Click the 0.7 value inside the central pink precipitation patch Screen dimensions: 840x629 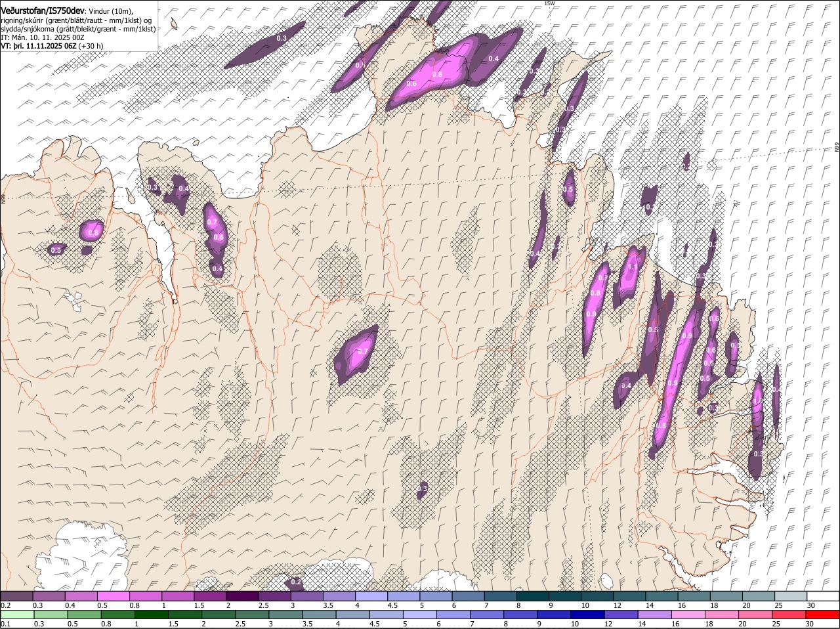pyautogui.click(x=363, y=351)
